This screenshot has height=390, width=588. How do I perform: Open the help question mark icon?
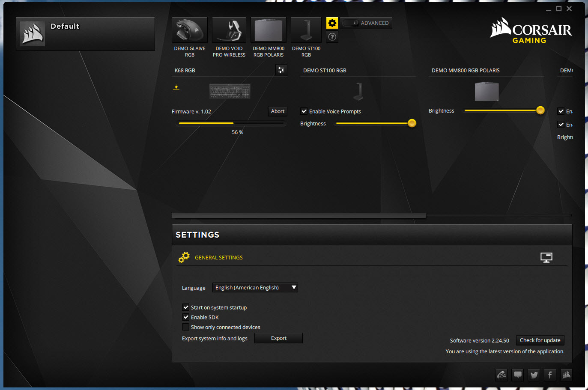coord(332,37)
